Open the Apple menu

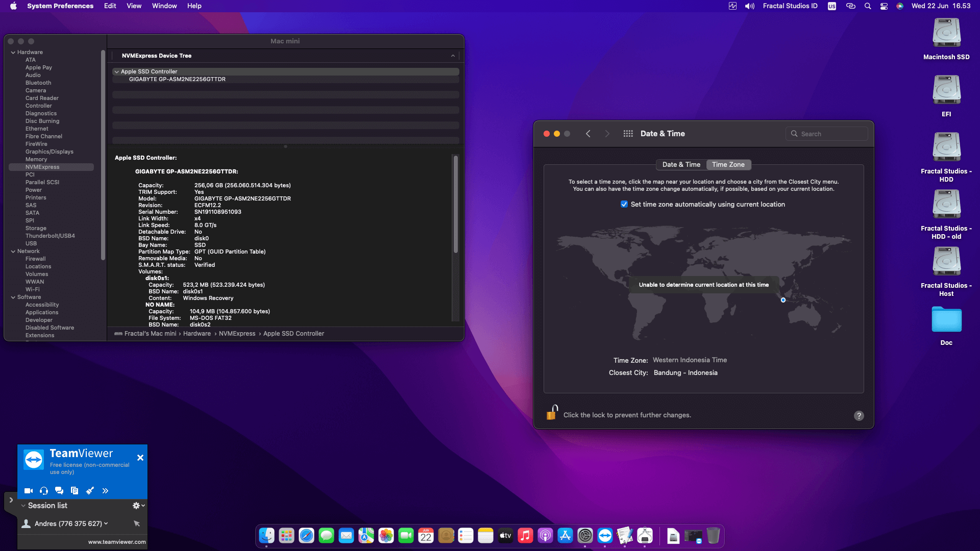click(13, 6)
